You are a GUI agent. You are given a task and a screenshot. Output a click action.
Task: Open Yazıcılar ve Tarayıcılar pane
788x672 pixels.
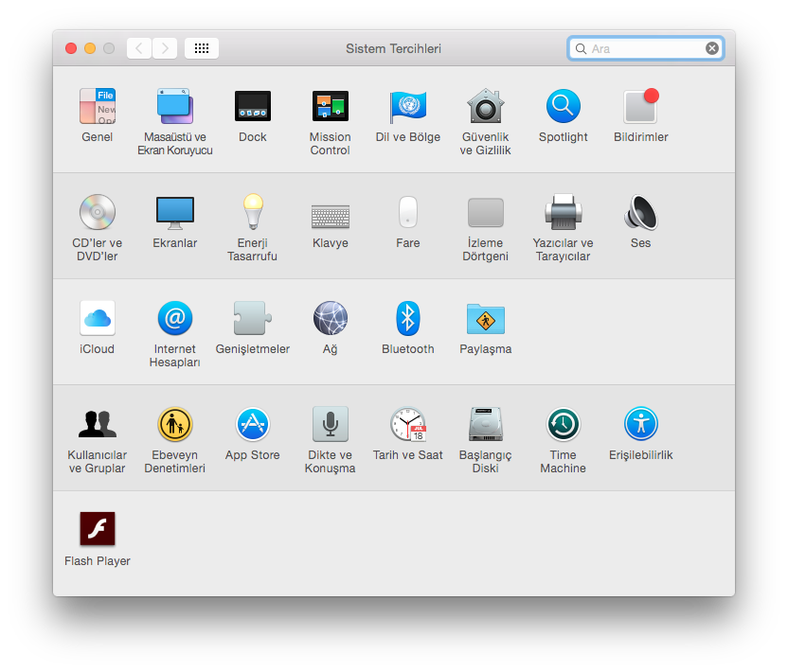pyautogui.click(x=563, y=212)
